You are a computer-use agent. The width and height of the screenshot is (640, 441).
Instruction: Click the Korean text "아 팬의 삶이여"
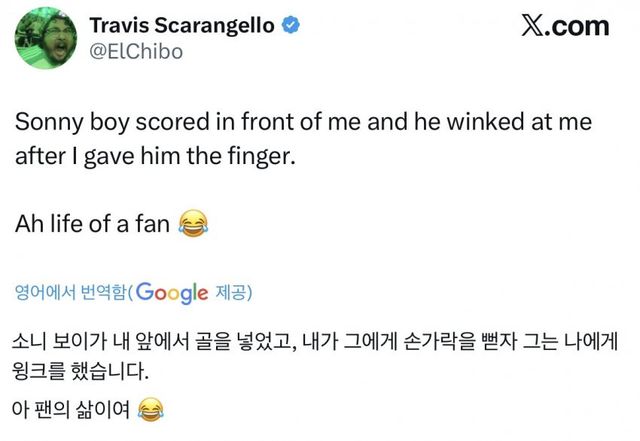click(72, 408)
